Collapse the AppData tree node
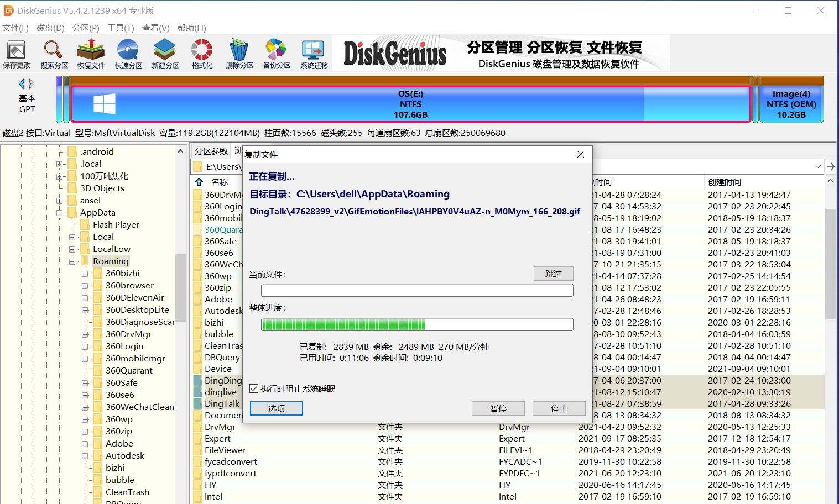The image size is (839, 504). coord(60,213)
